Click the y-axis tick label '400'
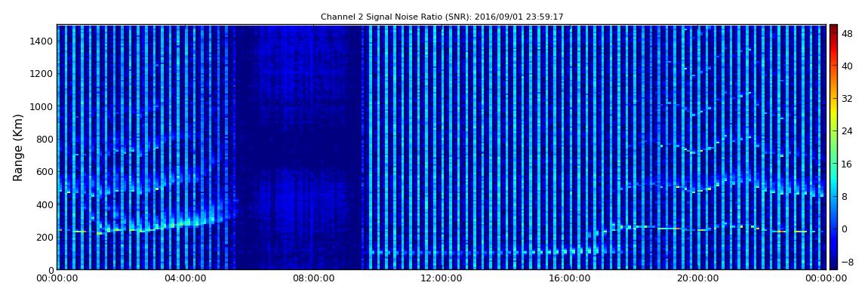This screenshot has height=307, width=868. 45,204
